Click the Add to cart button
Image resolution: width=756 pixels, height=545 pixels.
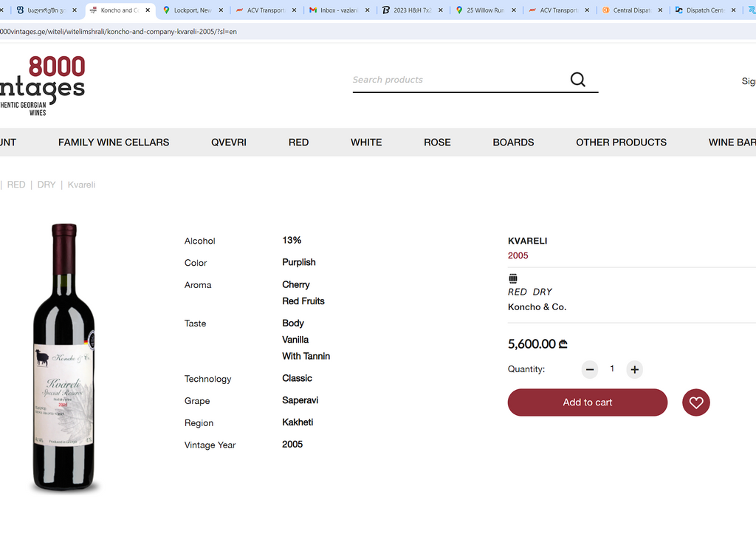[x=587, y=402]
